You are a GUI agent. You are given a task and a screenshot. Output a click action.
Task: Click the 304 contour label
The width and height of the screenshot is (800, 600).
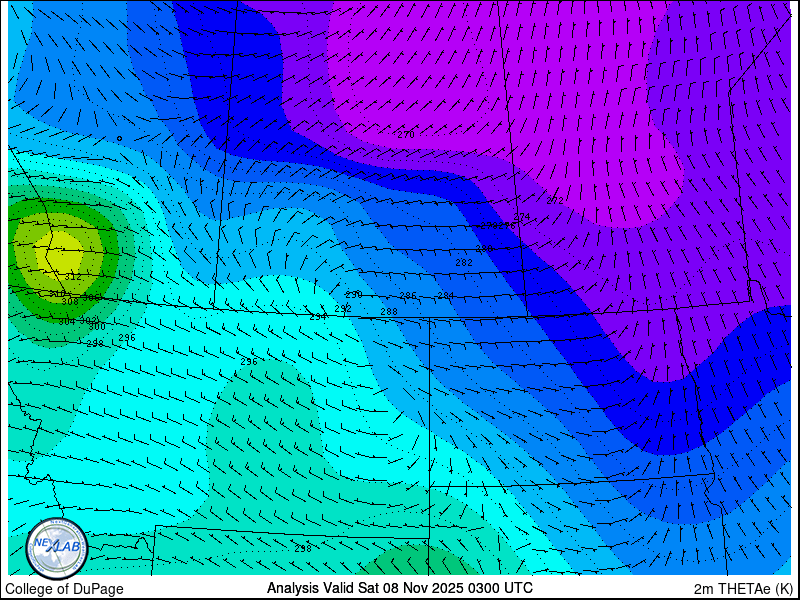[x=67, y=322]
